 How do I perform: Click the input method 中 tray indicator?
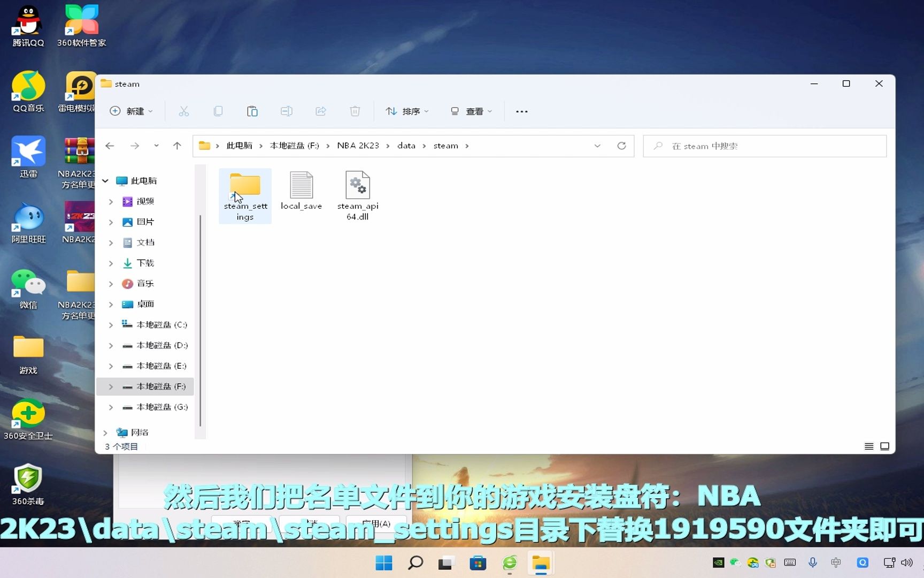coord(836,562)
